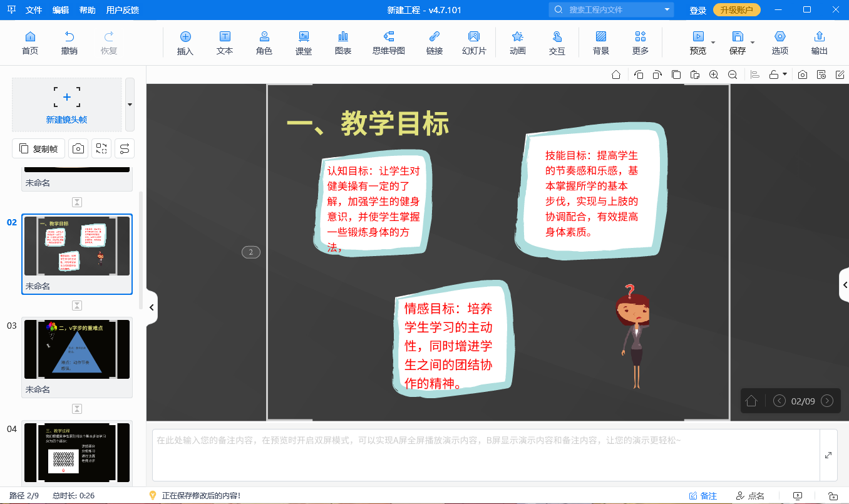Add a 链接 link

(x=435, y=43)
